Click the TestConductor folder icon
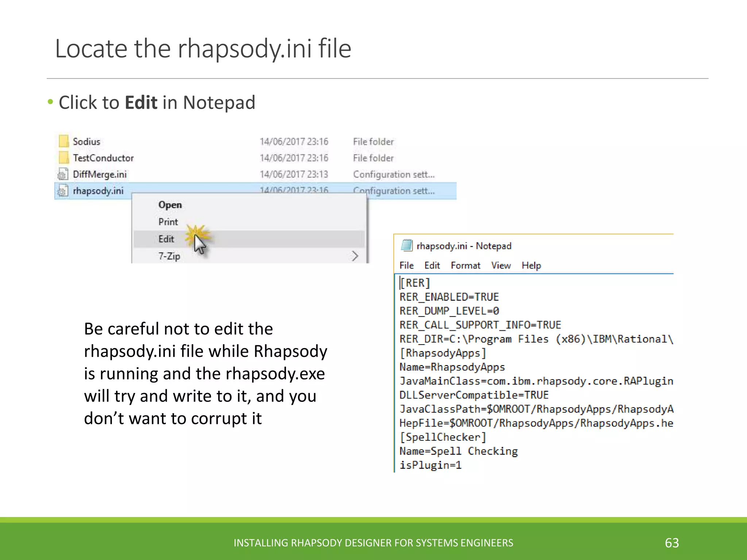The width and height of the screenshot is (747, 560). tap(63, 157)
